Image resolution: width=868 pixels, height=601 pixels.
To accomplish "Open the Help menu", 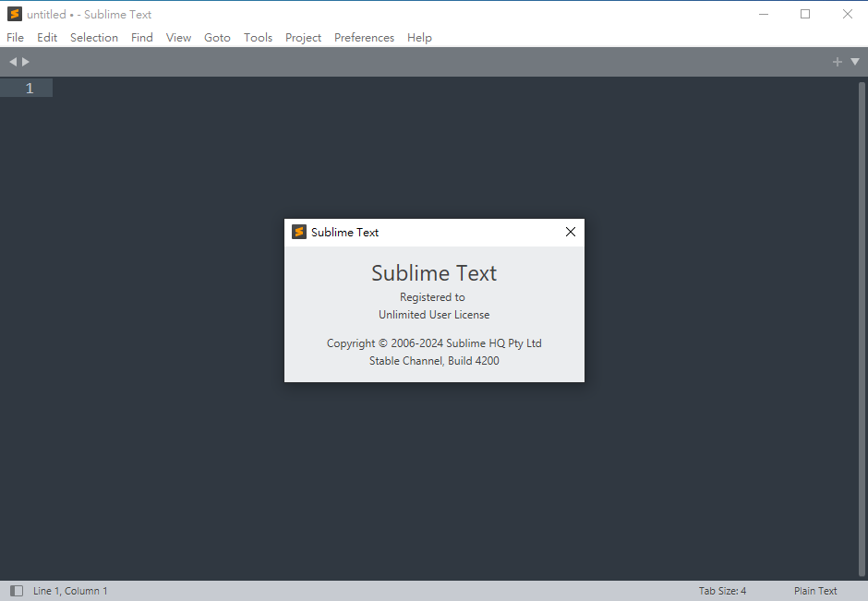I will [x=419, y=38].
